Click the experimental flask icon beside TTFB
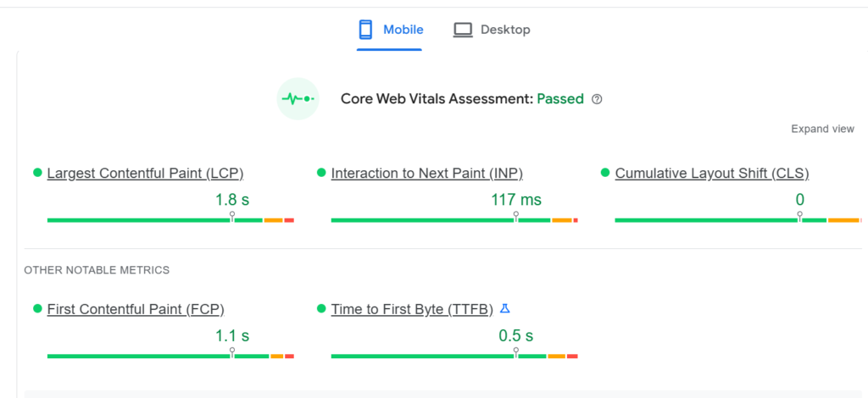Image resolution: width=868 pixels, height=398 pixels. pyautogui.click(x=504, y=308)
